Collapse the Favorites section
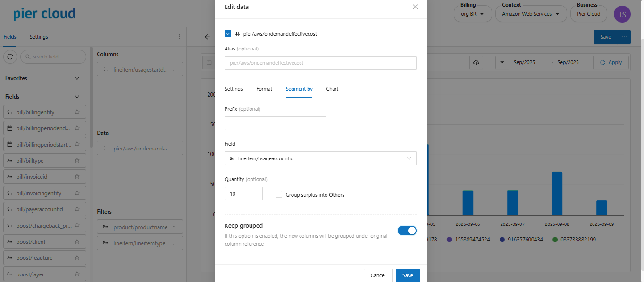The image size is (644, 282). point(77,78)
